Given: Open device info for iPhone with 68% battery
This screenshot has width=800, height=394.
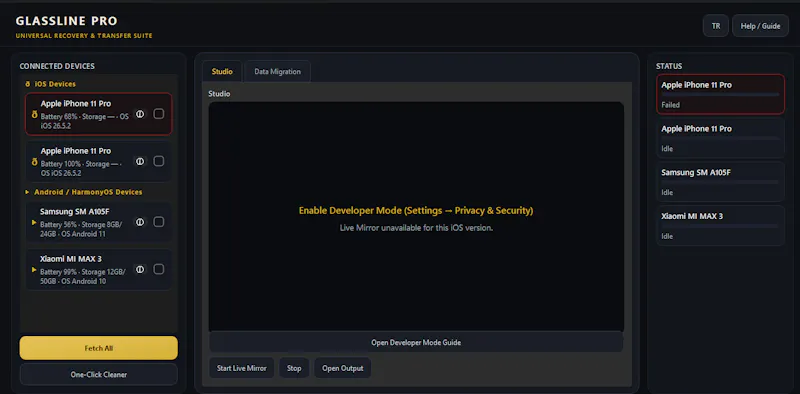Looking at the screenshot, I should point(140,114).
